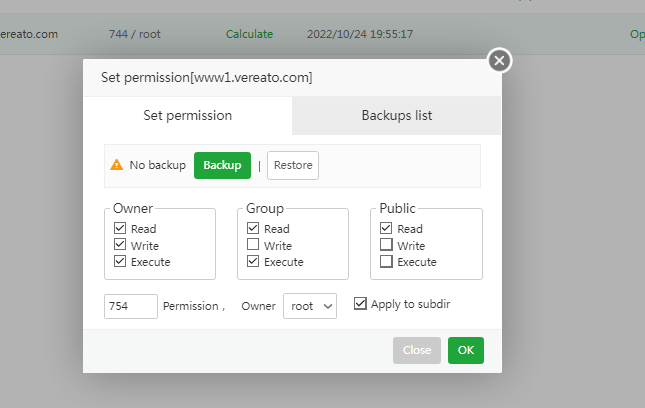This screenshot has height=408, width=645.
Task: Toggle Owner Execute checkbox
Action: tap(120, 262)
